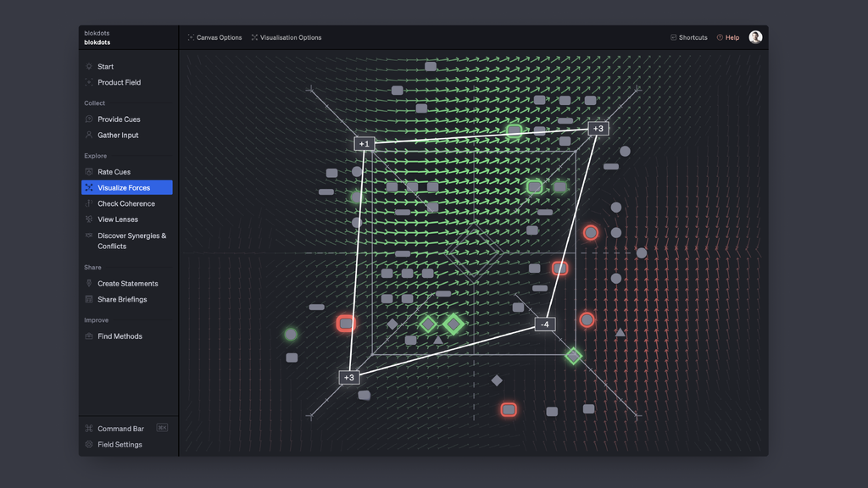Screen dimensions: 868x488
Task: Click the Gather Input person icon
Action: (x=88, y=135)
